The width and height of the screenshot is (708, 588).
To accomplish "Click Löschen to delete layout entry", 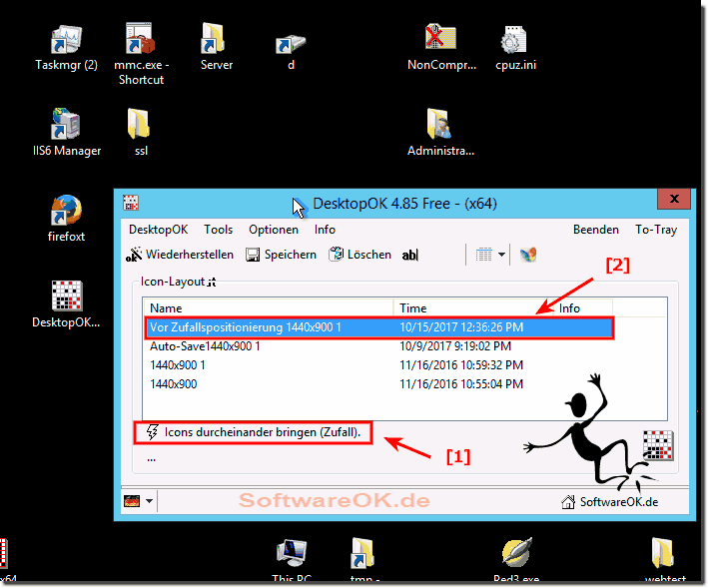I will click(359, 255).
